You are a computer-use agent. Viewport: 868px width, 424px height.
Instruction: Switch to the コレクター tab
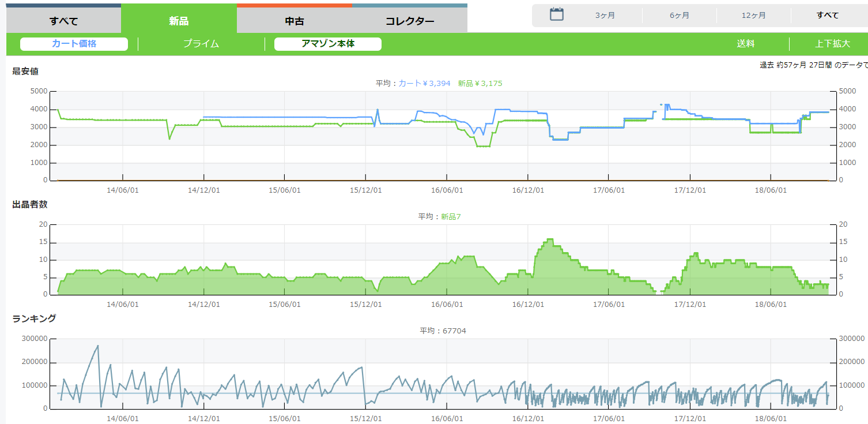(x=410, y=21)
